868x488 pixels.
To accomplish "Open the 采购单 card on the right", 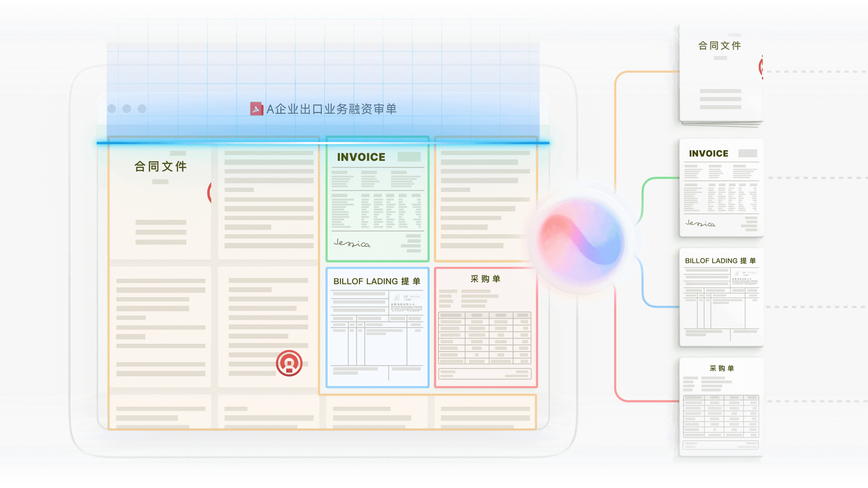I will click(x=722, y=407).
